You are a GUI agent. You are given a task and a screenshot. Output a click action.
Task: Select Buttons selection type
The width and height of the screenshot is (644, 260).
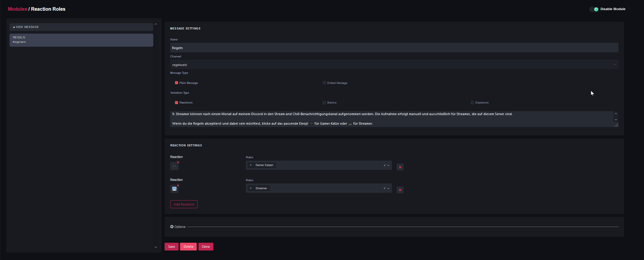coord(324,103)
